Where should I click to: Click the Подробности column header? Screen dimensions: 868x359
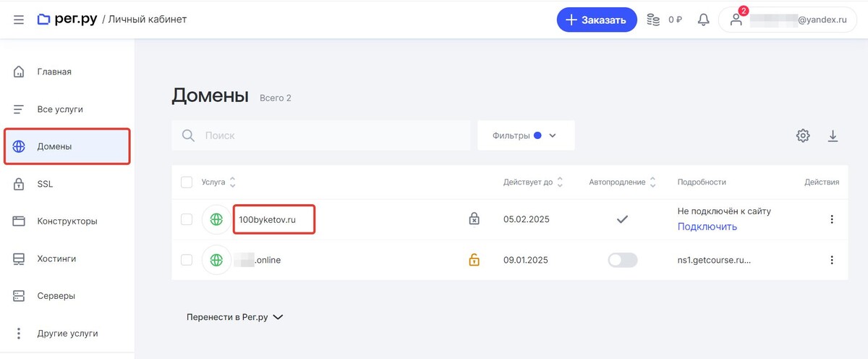click(x=702, y=182)
